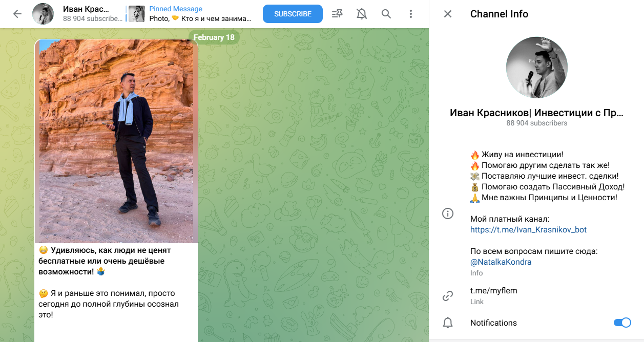Mute the channel with the crossed bell icon
The height and width of the screenshot is (342, 644).
(x=362, y=14)
